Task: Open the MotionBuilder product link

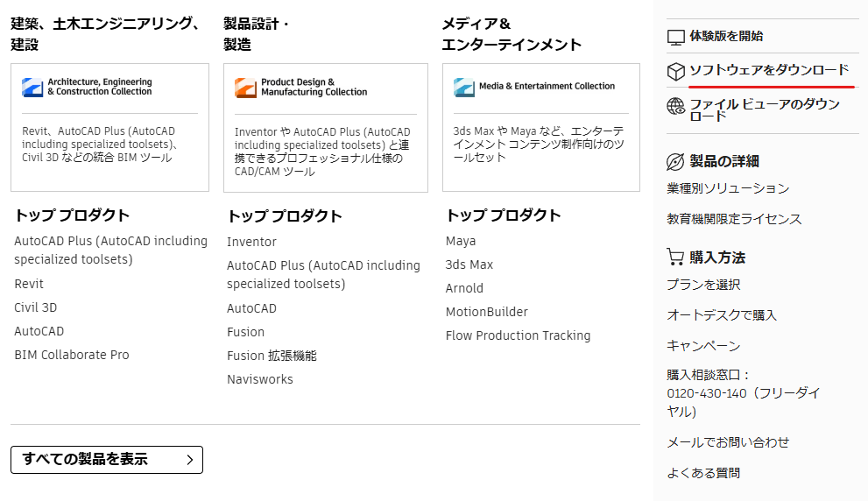Action: click(487, 312)
